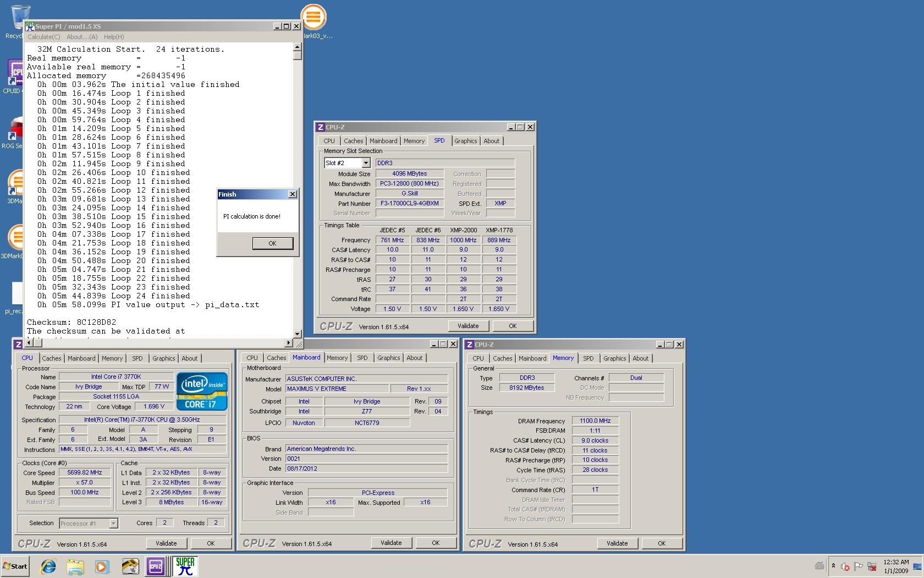Open the Calculate(C) menu in Super PI
The height and width of the screenshot is (578, 924).
click(x=44, y=37)
